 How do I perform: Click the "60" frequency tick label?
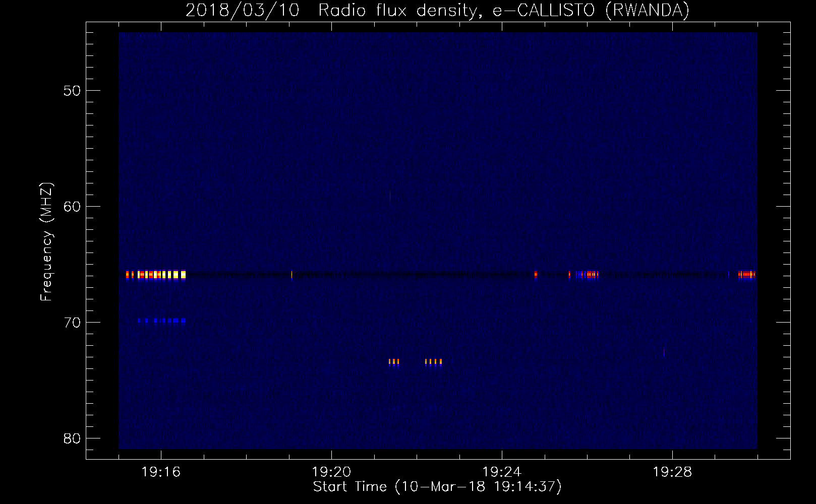pyautogui.click(x=72, y=207)
